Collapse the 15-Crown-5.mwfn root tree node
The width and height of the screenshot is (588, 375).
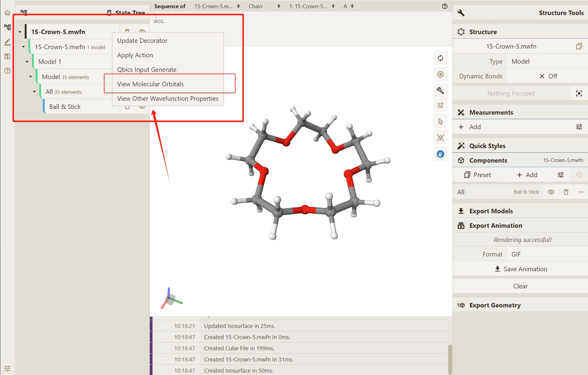(x=20, y=32)
